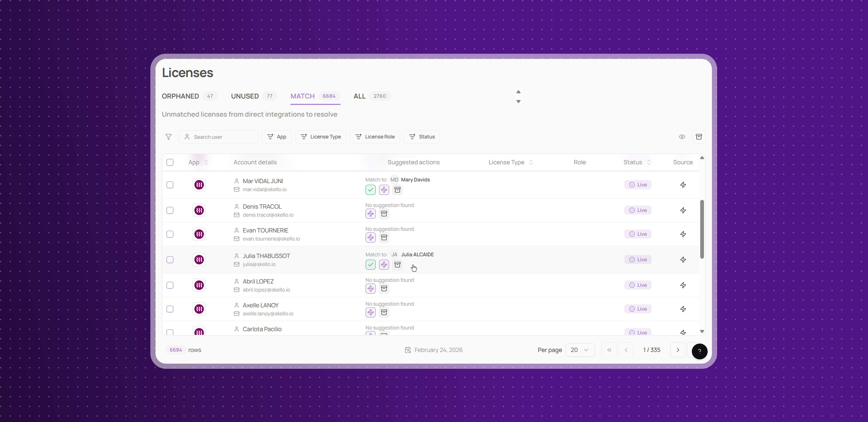The height and width of the screenshot is (422, 868).
Task: Archive Evan TOURNERIE's license
Action: pyautogui.click(x=384, y=238)
